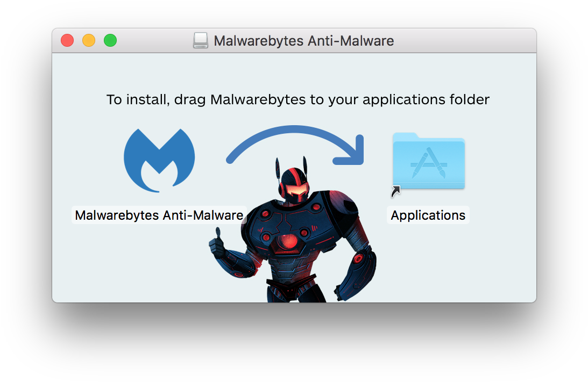Minimize the window with yellow button

89,40
